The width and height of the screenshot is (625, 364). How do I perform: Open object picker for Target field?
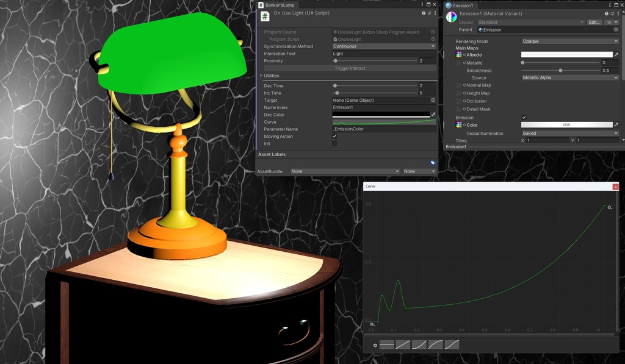(x=433, y=100)
